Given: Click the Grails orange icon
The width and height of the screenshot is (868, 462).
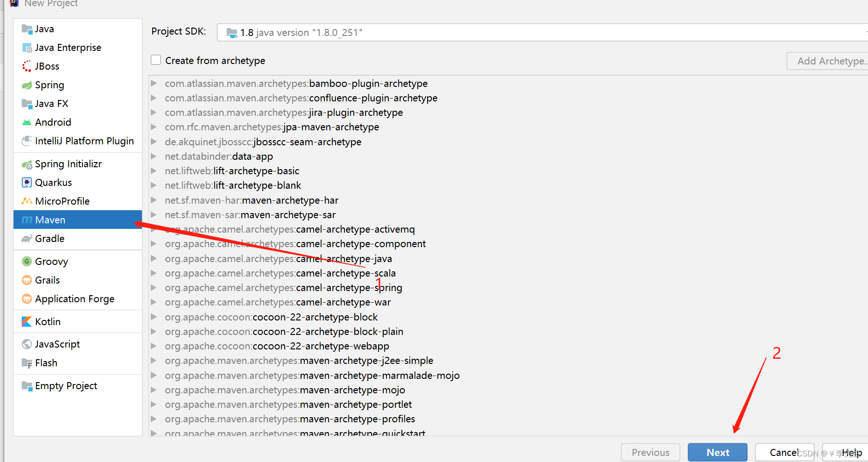Looking at the screenshot, I should (27, 280).
